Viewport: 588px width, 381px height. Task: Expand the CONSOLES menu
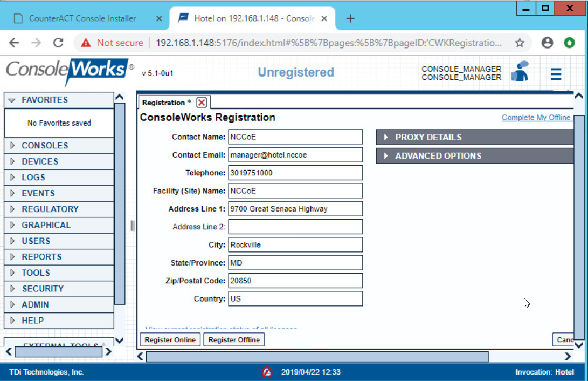tap(59, 146)
